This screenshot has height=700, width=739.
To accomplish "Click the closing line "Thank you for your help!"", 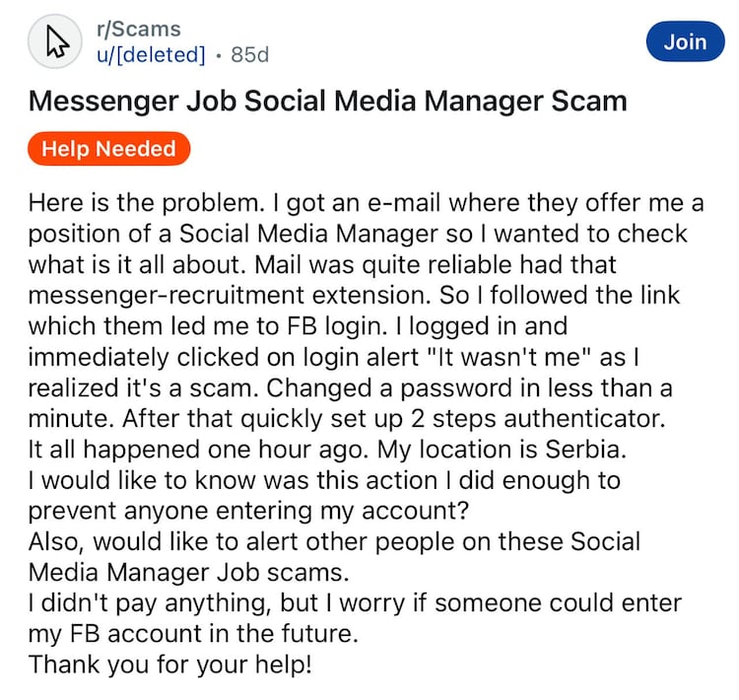I will (x=170, y=665).
